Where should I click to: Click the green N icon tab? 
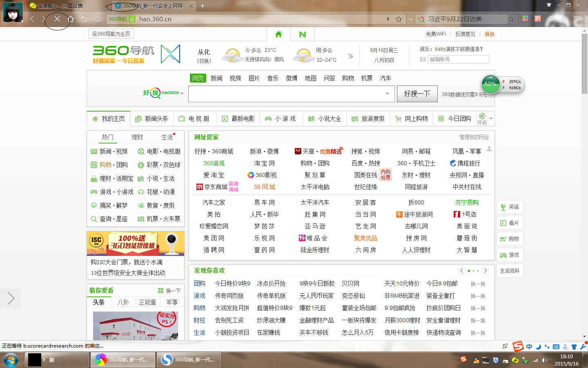303,34
